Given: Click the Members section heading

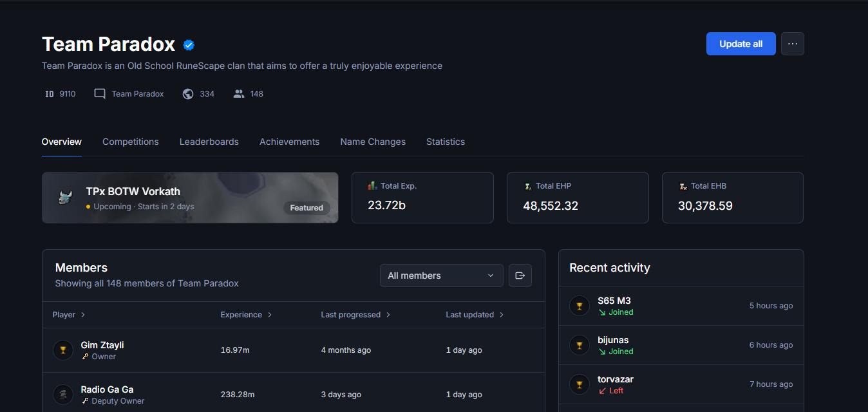Looking at the screenshot, I should pyautogui.click(x=81, y=268).
